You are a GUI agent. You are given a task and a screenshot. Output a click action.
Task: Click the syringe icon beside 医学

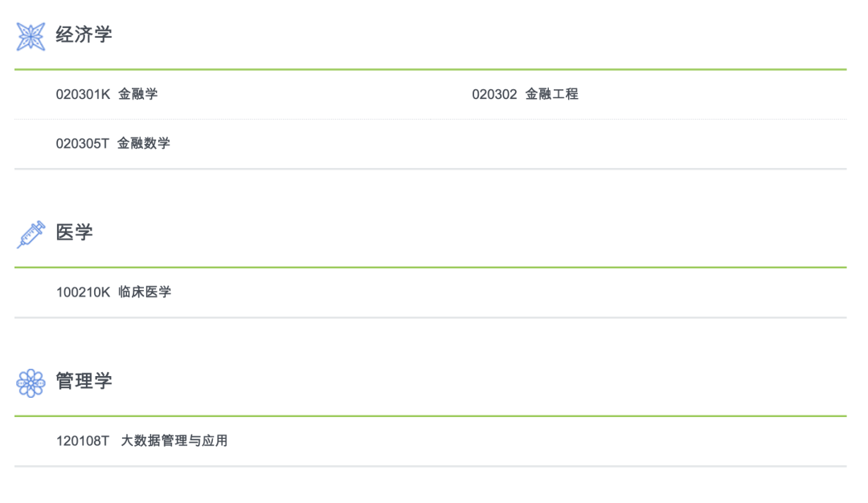pos(31,235)
